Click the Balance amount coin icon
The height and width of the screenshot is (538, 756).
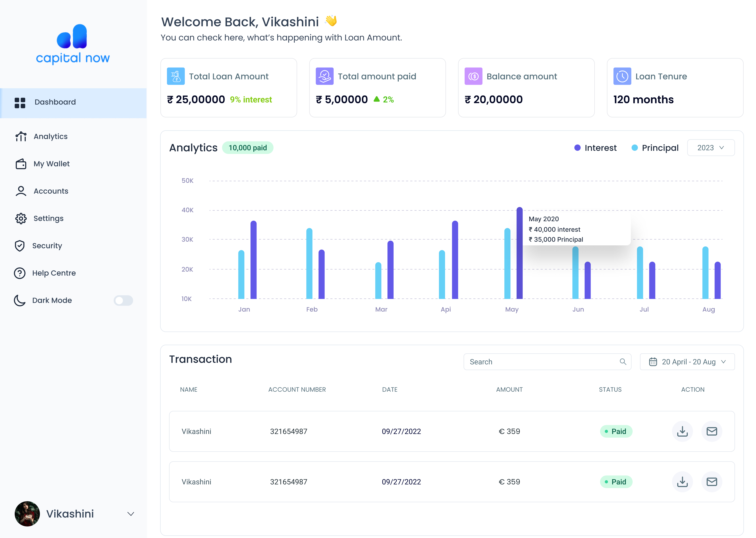click(x=473, y=77)
